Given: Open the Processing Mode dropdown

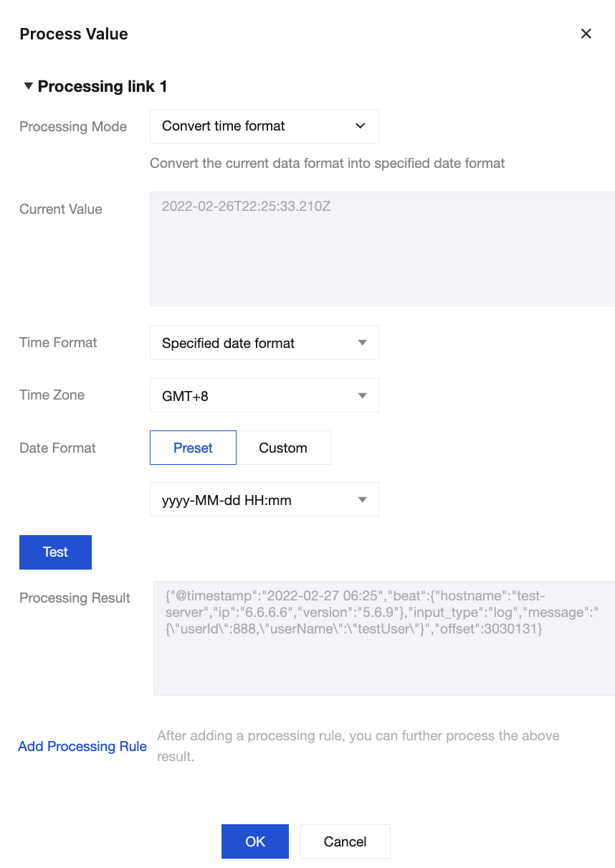Looking at the screenshot, I should (x=263, y=126).
